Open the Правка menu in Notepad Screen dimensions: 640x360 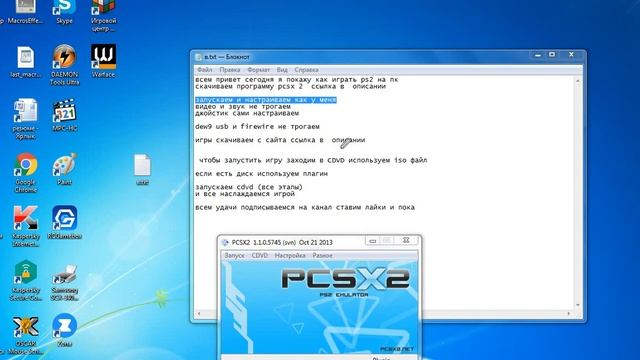tap(229, 70)
